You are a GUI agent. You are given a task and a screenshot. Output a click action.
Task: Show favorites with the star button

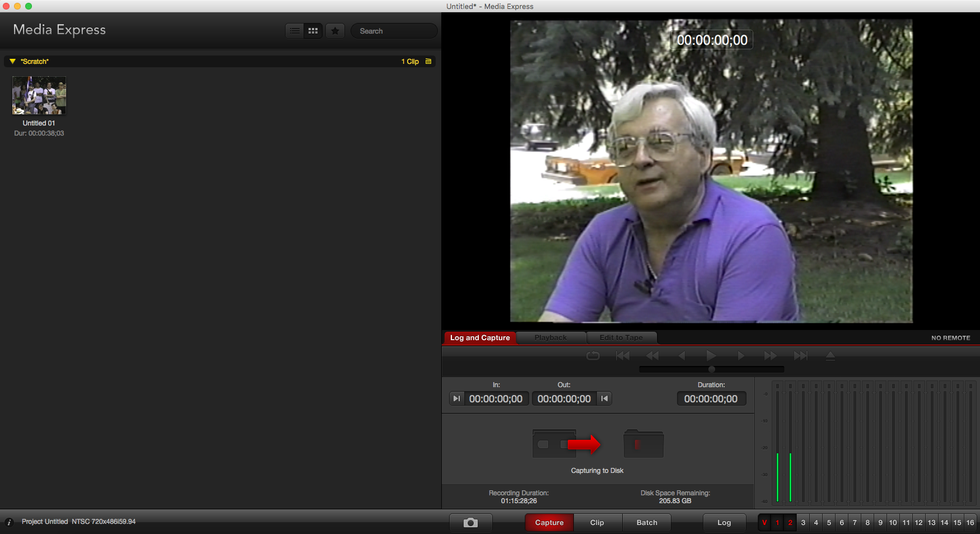pos(335,31)
